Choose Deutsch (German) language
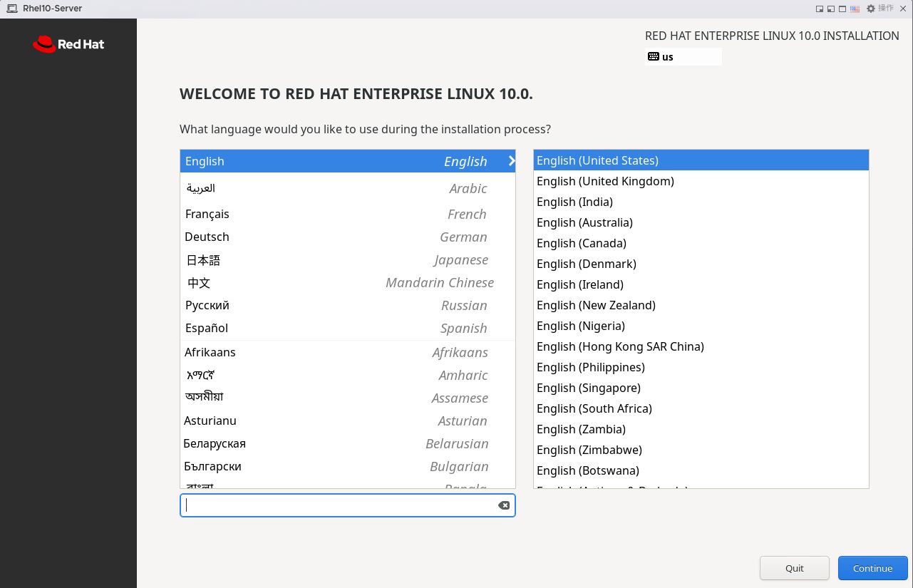 (x=207, y=237)
